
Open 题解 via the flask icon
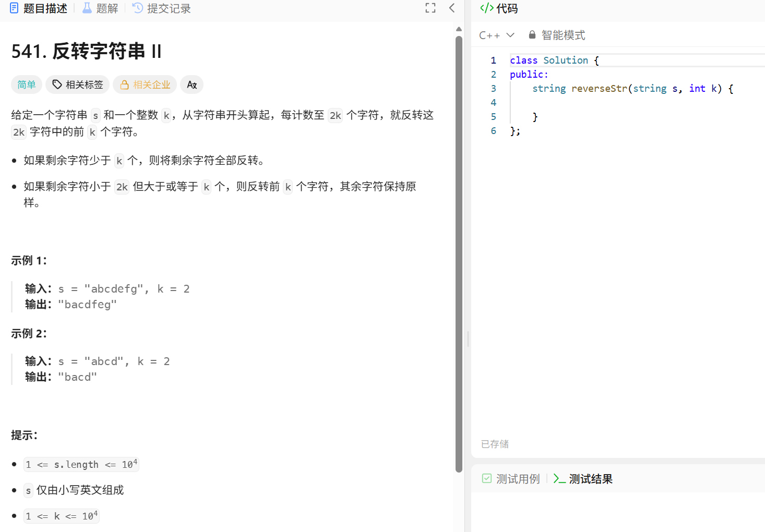tap(86, 8)
